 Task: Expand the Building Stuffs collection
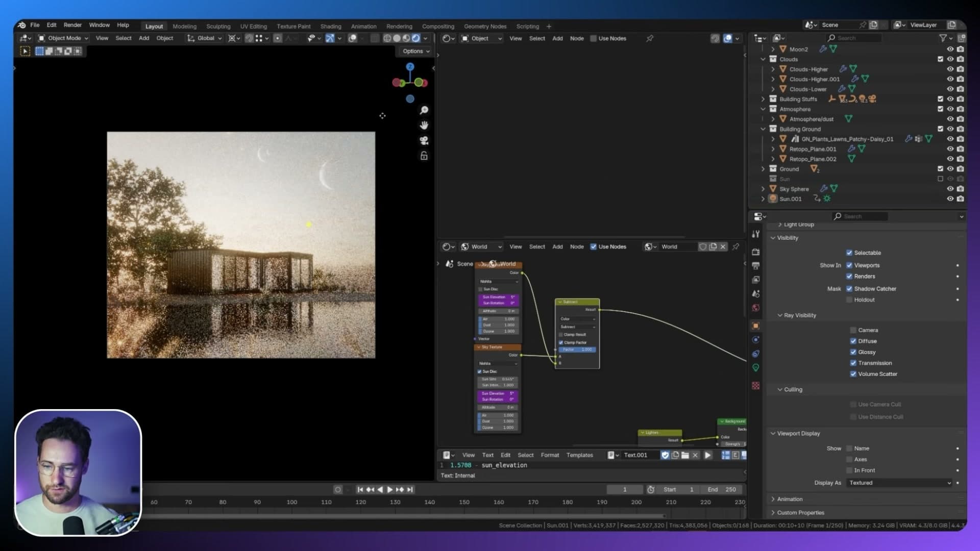click(763, 99)
